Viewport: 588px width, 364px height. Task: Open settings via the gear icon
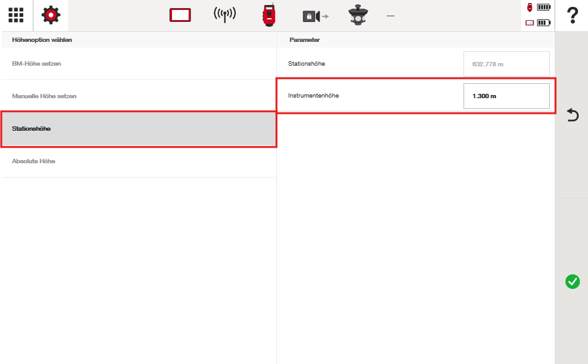point(51,15)
